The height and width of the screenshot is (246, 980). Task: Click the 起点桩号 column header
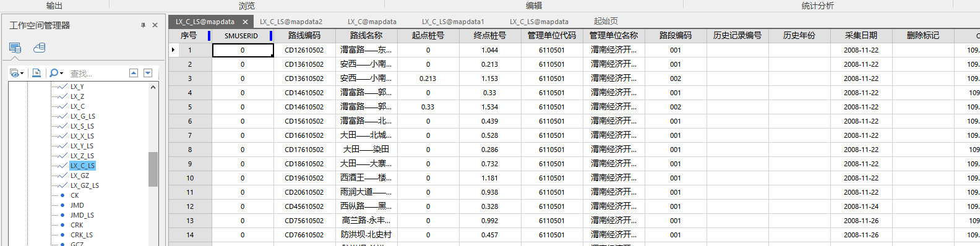(x=428, y=36)
